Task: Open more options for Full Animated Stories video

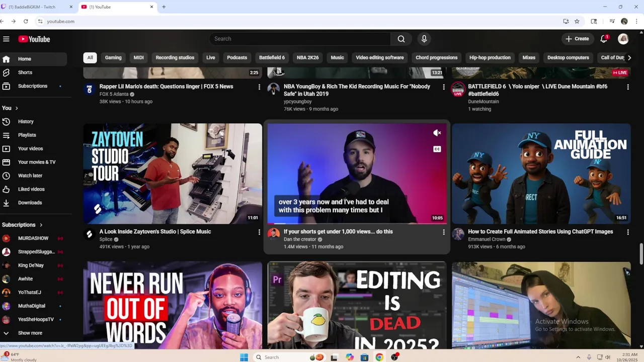Action: 628,232
